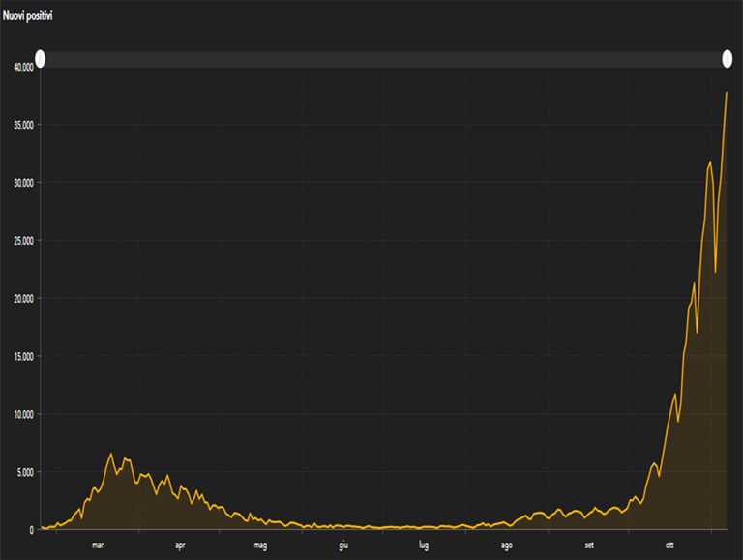Click the 'mar' month label
743x560 pixels.
[98, 545]
